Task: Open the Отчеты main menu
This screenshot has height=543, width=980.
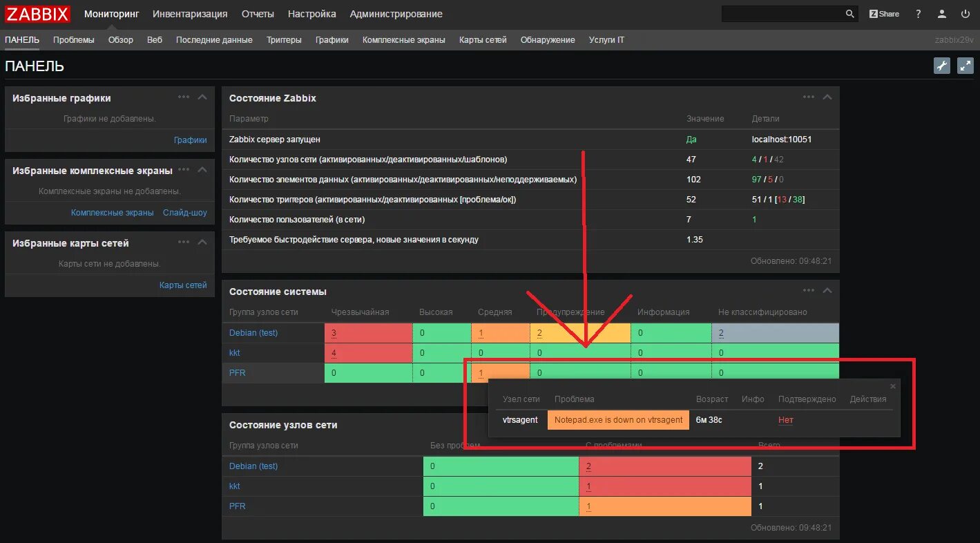Action: click(x=258, y=14)
